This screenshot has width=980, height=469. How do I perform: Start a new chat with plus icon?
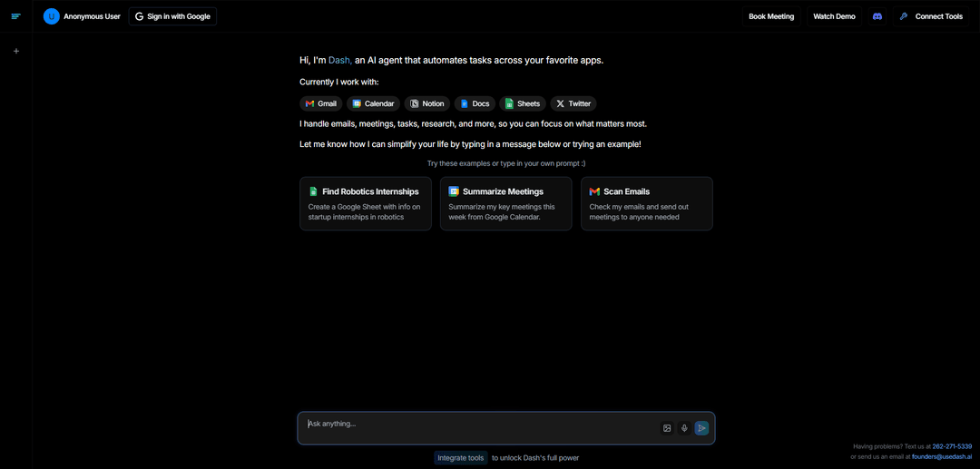(16, 51)
